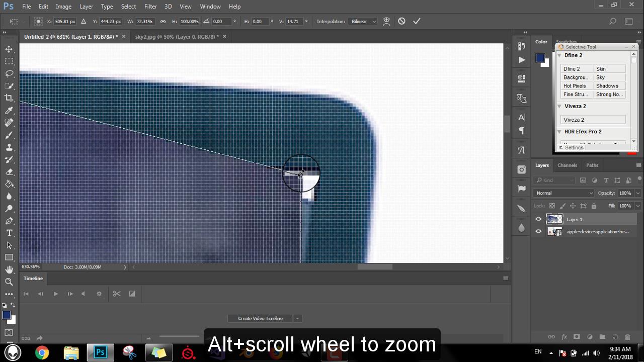Screen dimensions: 644x362
Task: Hide Layer 1 using its eye icon
Action: pos(538,219)
